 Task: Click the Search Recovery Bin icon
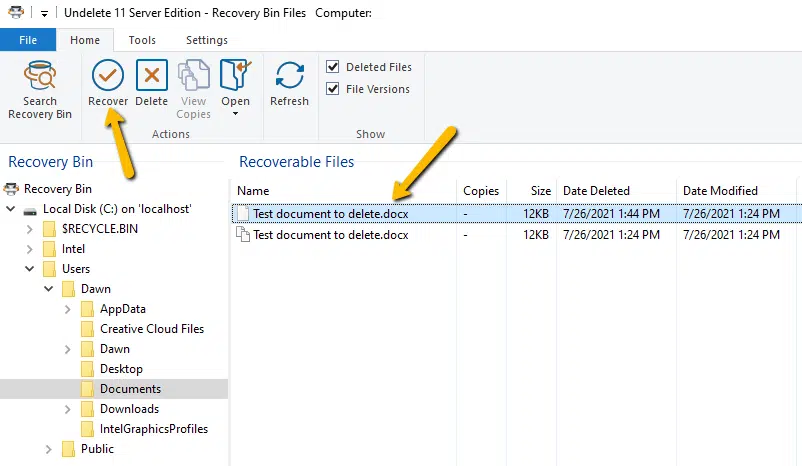click(x=40, y=77)
